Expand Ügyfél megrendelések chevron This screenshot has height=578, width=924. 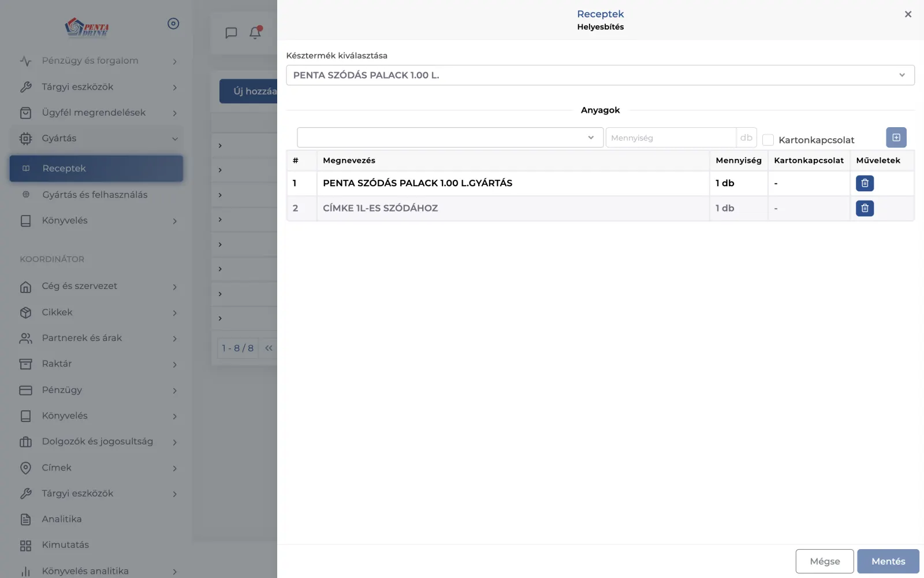point(174,113)
